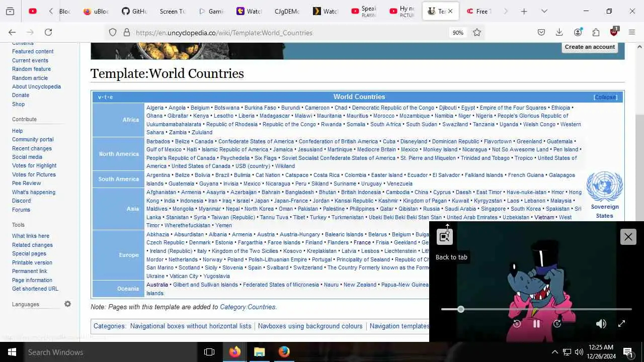Viewport: 644px width, 362px height.
Task: Switch to the Speak playing YouTube tab
Action: click(363, 11)
